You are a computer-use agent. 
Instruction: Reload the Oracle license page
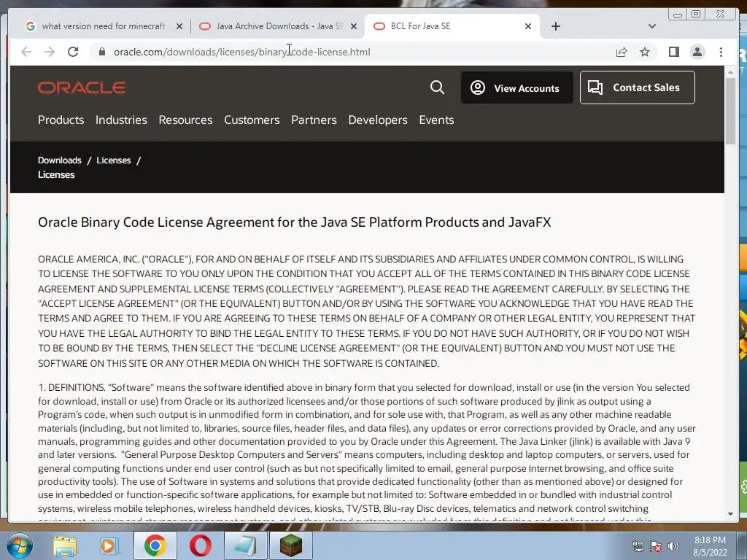click(x=73, y=52)
